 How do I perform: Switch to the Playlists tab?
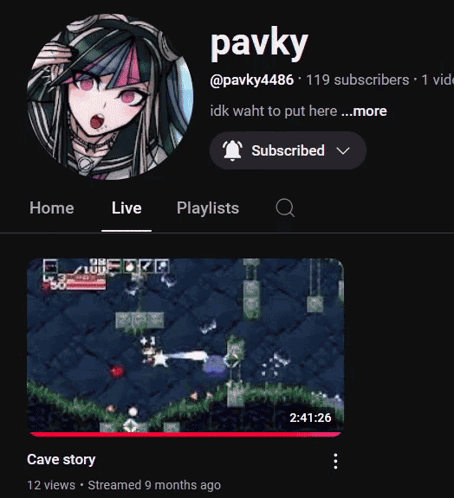pyautogui.click(x=208, y=208)
